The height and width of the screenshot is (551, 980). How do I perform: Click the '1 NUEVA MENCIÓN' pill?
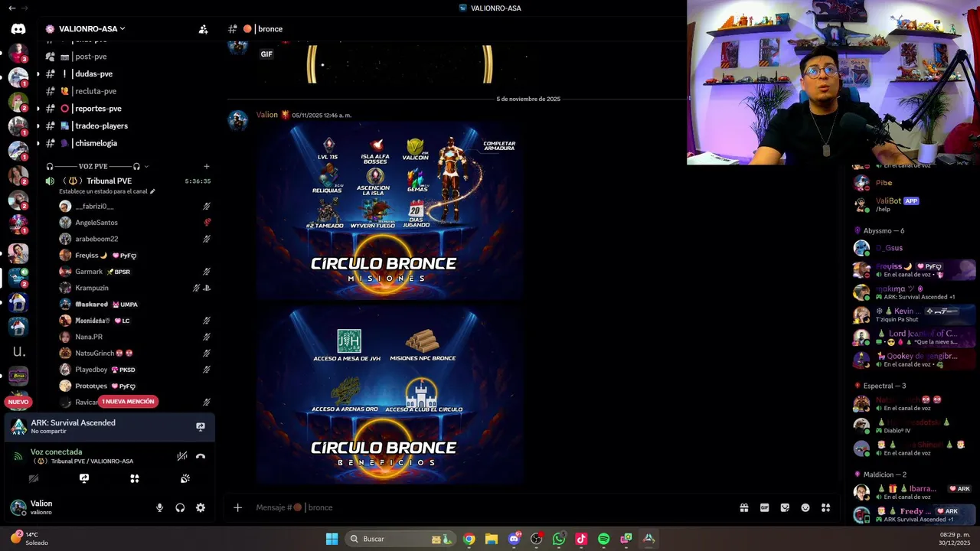(x=128, y=402)
